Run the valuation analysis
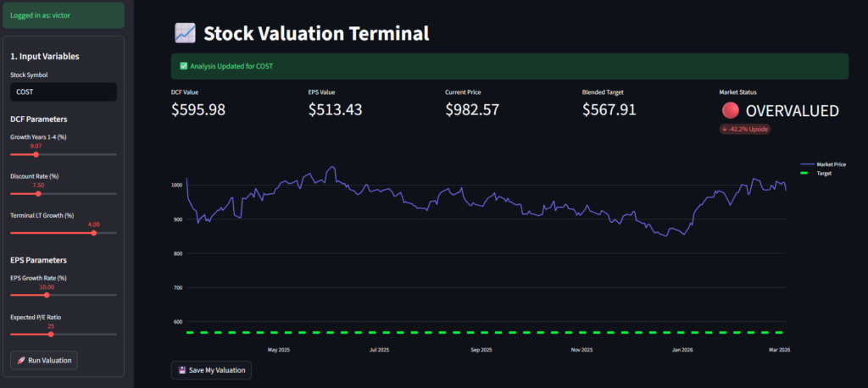The width and height of the screenshot is (868, 388). [x=44, y=361]
